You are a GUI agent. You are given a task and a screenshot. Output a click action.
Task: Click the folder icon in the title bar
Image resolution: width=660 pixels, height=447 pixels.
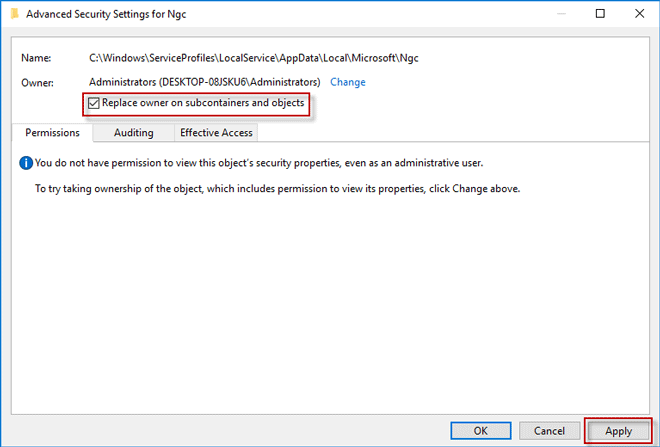(11, 14)
